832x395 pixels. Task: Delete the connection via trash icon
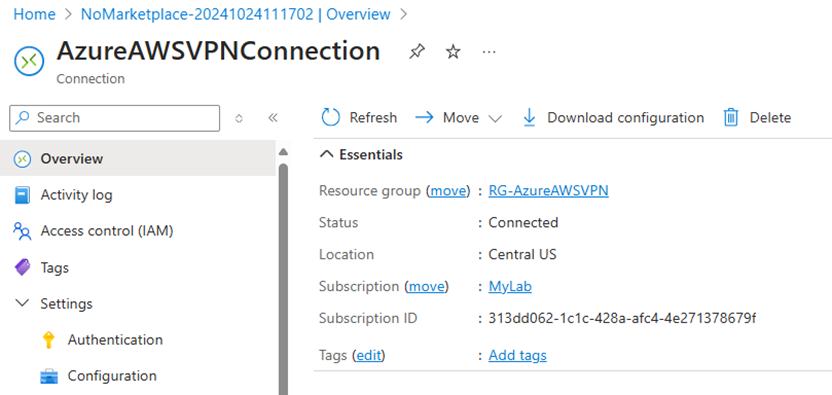(x=731, y=117)
